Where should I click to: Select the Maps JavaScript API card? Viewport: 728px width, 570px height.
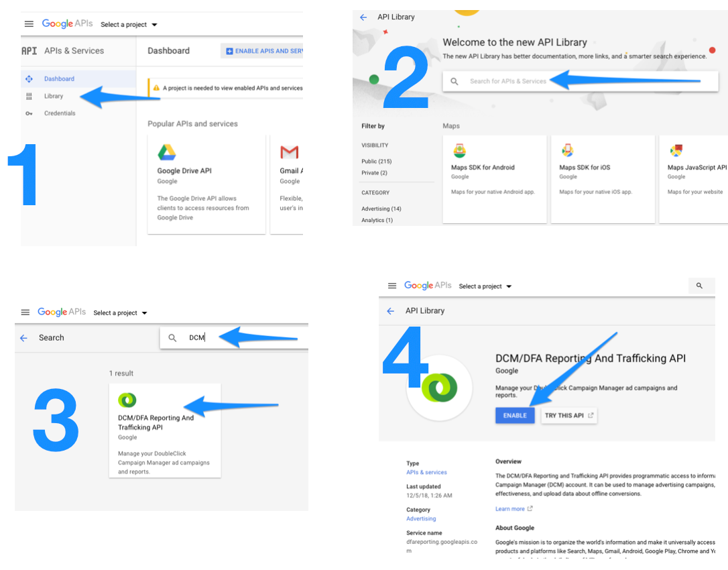coord(694,178)
